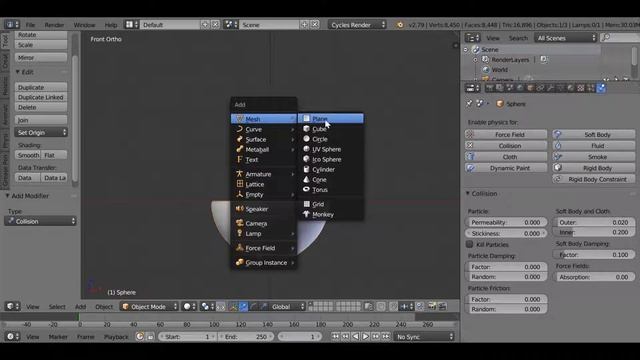640x360 pixels.
Task: Click the Soft Body Outer slider
Action: point(594,222)
